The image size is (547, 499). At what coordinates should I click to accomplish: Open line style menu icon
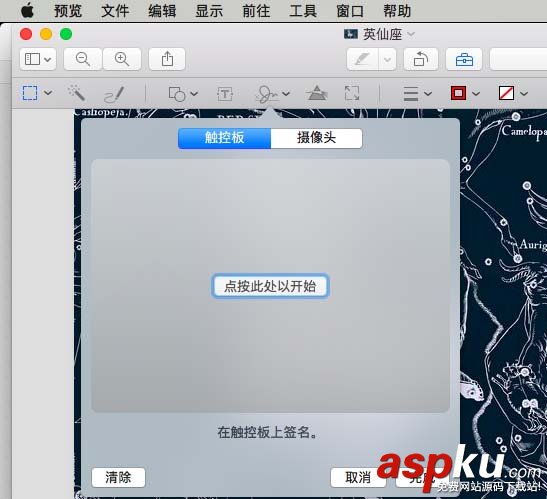click(x=411, y=94)
